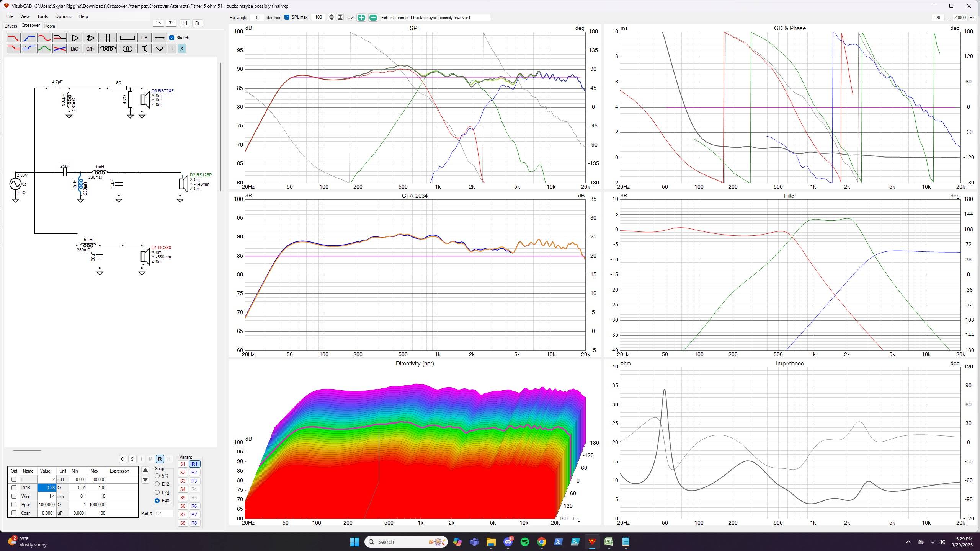Add a ground symbol component
The image size is (980, 551).
click(x=160, y=49)
